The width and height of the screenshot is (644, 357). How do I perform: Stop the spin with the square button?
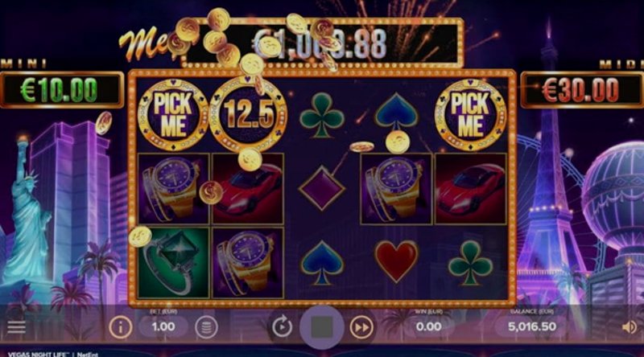coord(321,327)
